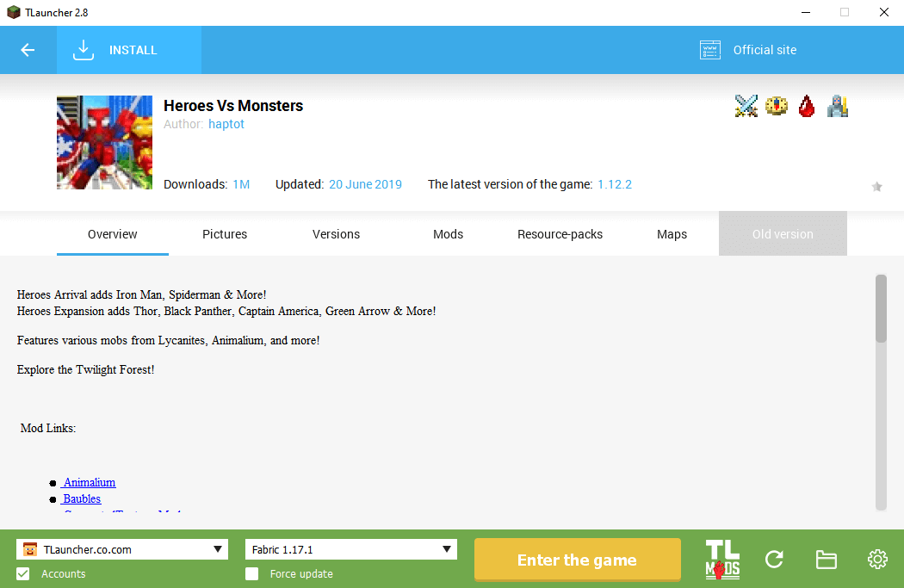Close the TLauncher window
Screen dimensions: 904x588
(884, 12)
